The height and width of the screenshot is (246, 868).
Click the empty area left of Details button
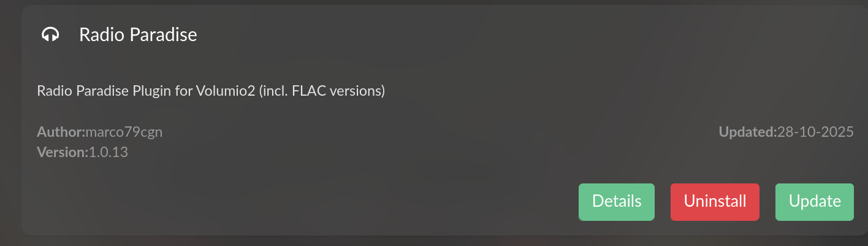[368, 202]
